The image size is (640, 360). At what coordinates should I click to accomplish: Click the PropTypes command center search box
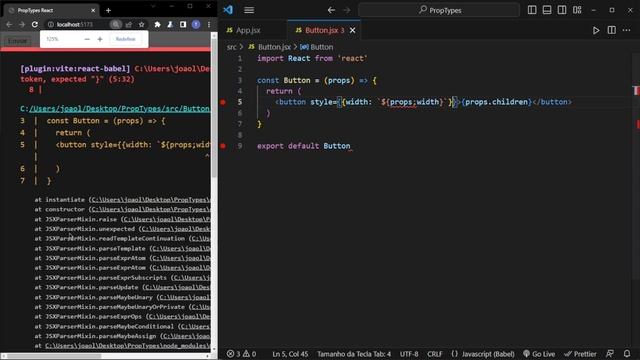(x=439, y=10)
